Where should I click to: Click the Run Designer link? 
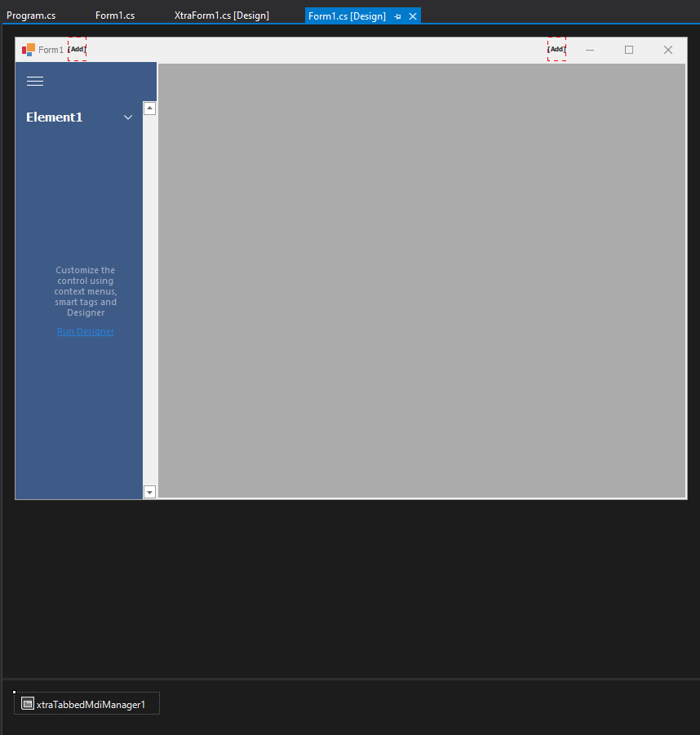tap(85, 331)
